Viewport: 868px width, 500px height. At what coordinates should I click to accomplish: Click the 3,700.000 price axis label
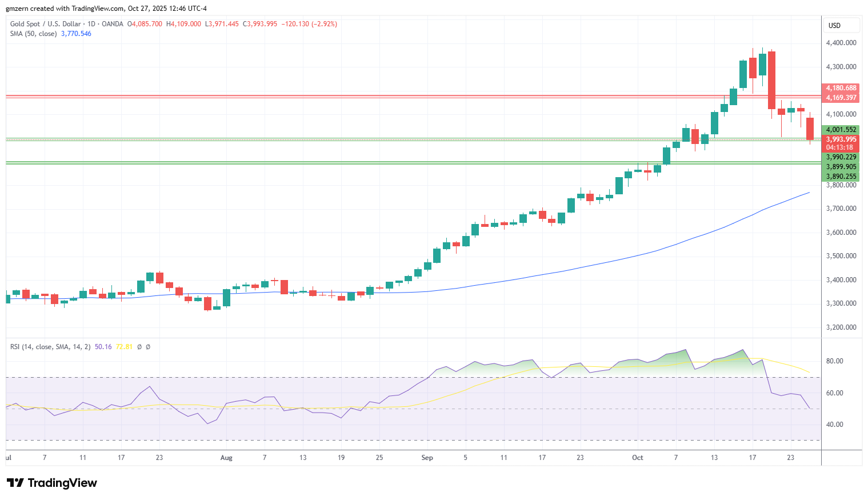coord(841,209)
